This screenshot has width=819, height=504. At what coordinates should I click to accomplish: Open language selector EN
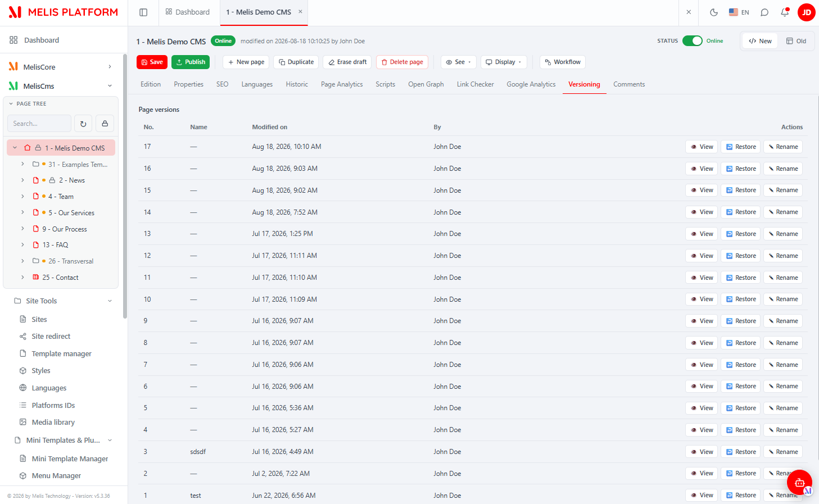coord(739,12)
